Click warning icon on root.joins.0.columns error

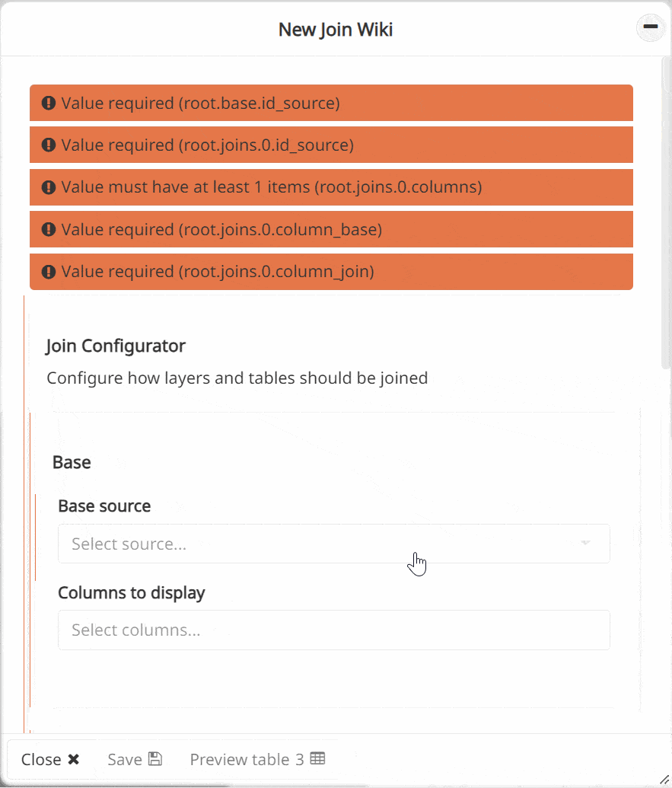click(49, 187)
